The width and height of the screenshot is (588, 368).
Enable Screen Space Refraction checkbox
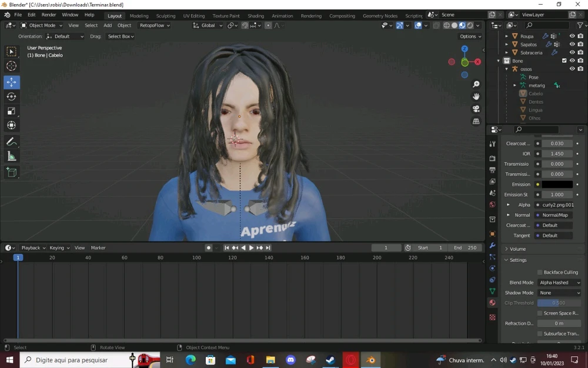click(540, 313)
